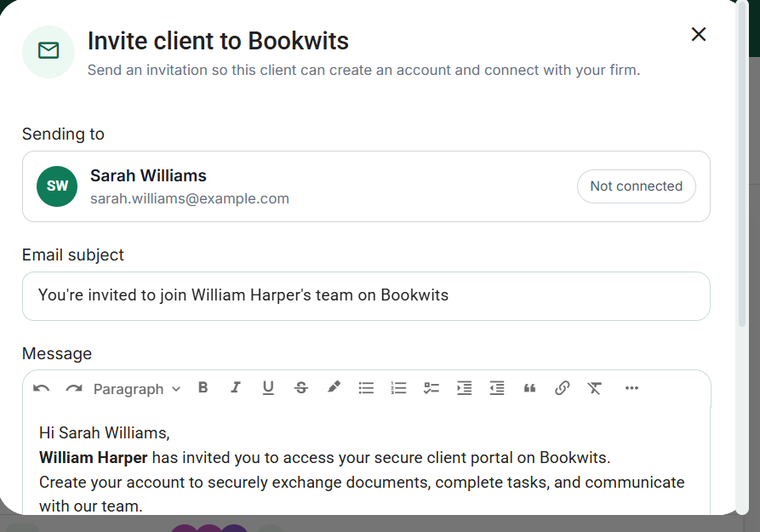Insert a link in the message

pos(563,388)
